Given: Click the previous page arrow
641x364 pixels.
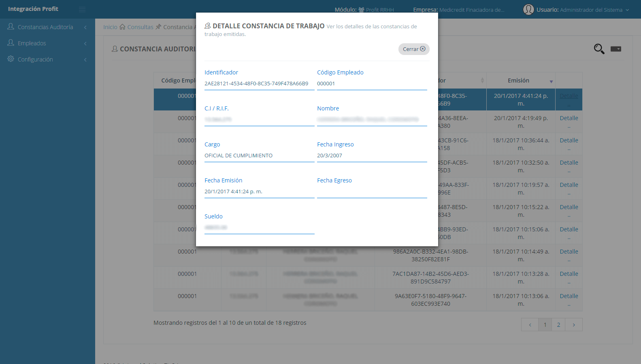Looking at the screenshot, I should pyautogui.click(x=530, y=325).
